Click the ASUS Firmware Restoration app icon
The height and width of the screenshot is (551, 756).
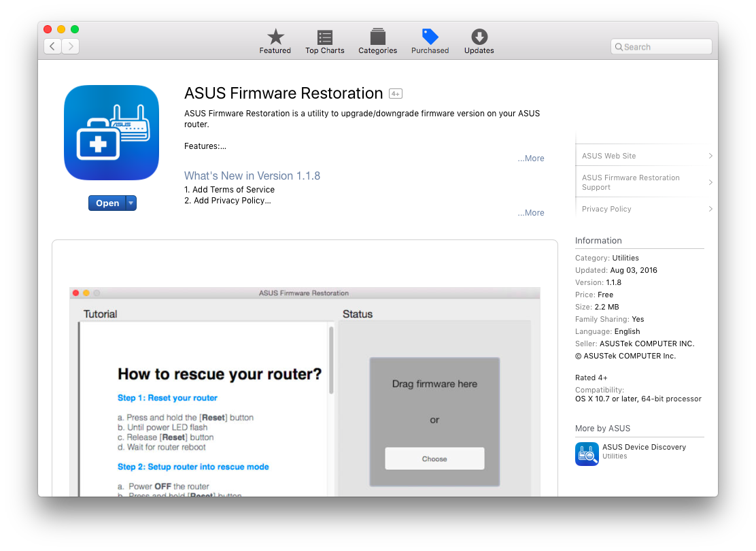click(111, 133)
